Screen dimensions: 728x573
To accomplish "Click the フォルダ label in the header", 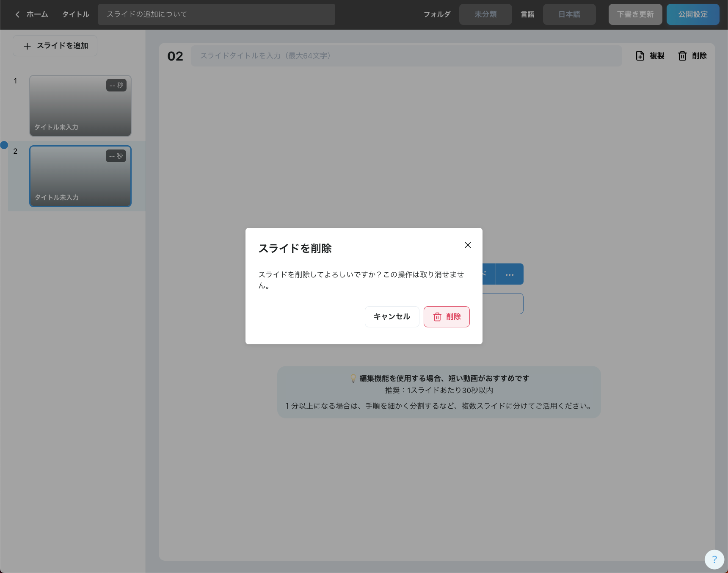I will pos(437,14).
